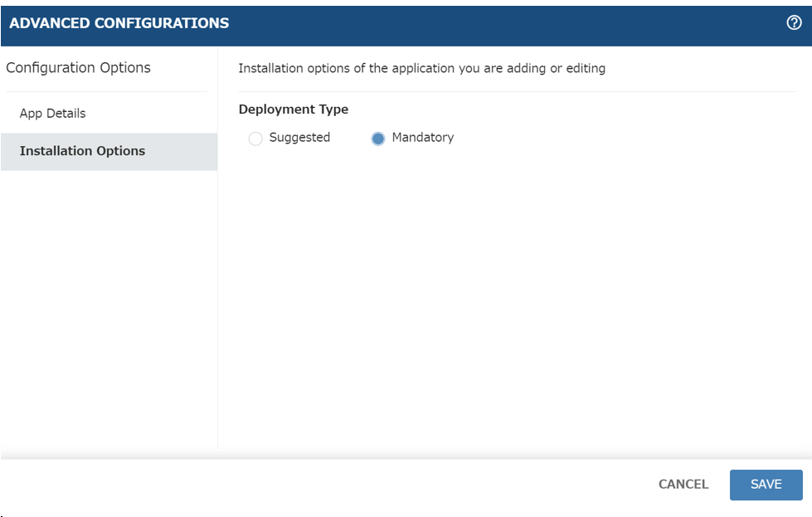The image size is (812, 517).
Task: Cancel the advanced configuration dialog
Action: pos(683,485)
